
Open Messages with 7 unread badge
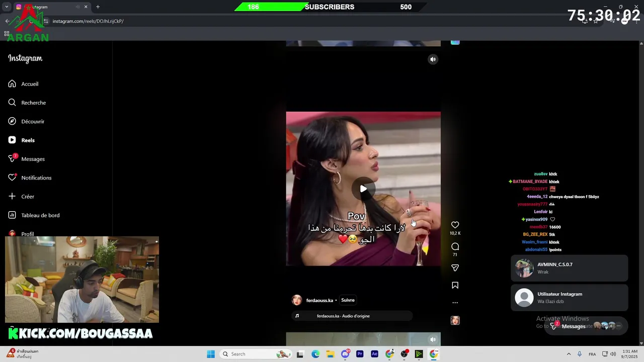[26, 159]
